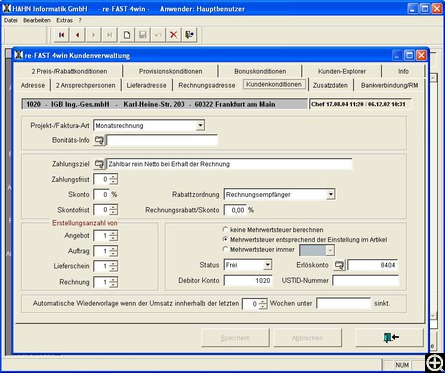Adjust Rechnung count spinner

click(x=114, y=282)
